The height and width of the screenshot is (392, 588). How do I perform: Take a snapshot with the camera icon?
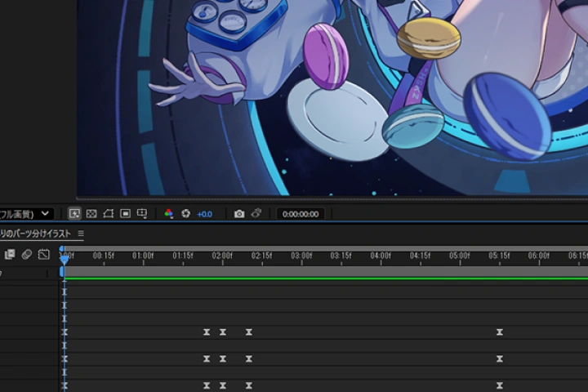[x=239, y=214]
